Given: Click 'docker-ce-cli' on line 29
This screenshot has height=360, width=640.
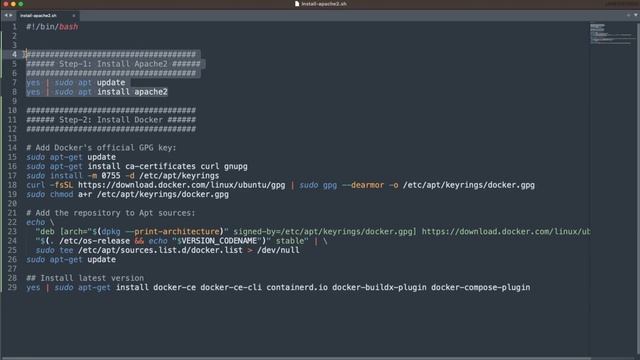Looking at the screenshot, I should point(231,288).
